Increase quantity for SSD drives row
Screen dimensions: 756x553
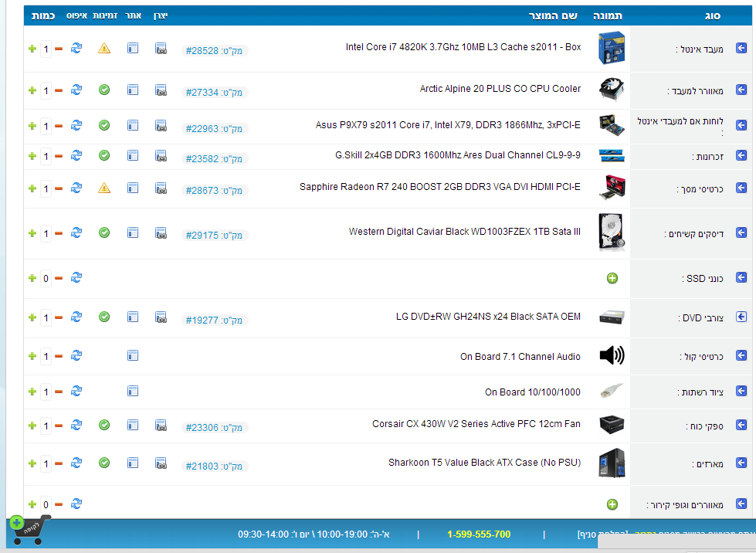tap(32, 278)
